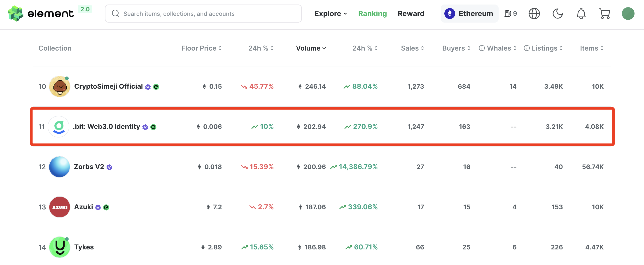This screenshot has width=644, height=265.
Task: Click Azuki verified badge
Action: pos(98,207)
